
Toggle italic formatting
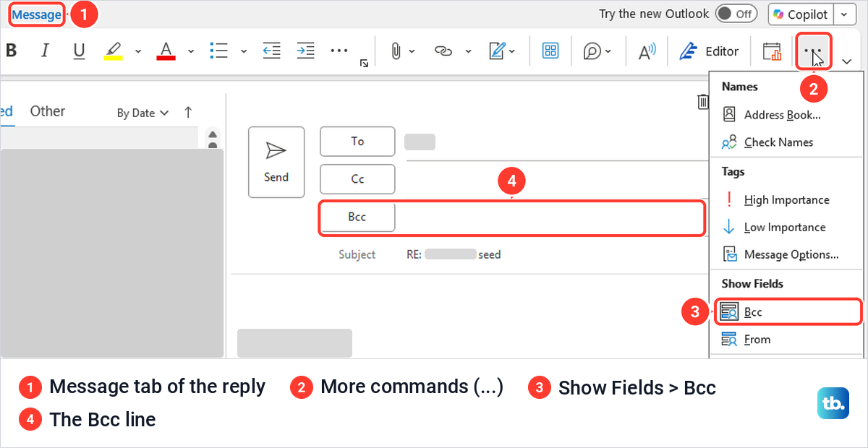45,51
